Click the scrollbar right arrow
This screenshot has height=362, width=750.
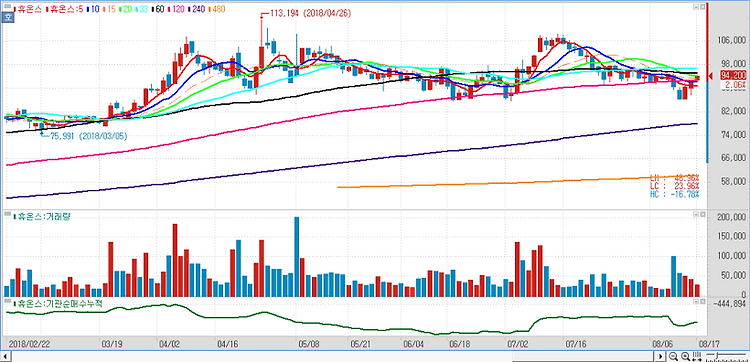tap(661, 356)
